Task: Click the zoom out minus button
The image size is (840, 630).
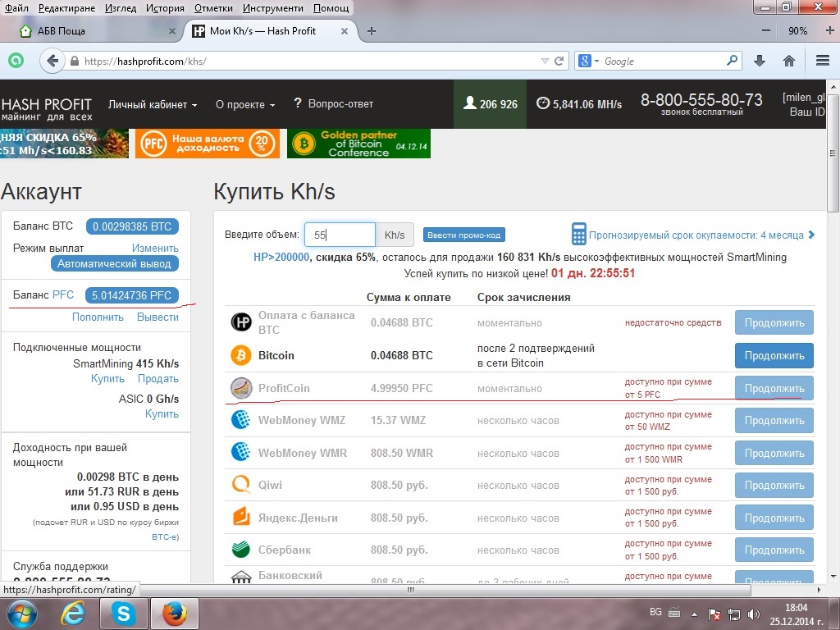Action: point(766,31)
